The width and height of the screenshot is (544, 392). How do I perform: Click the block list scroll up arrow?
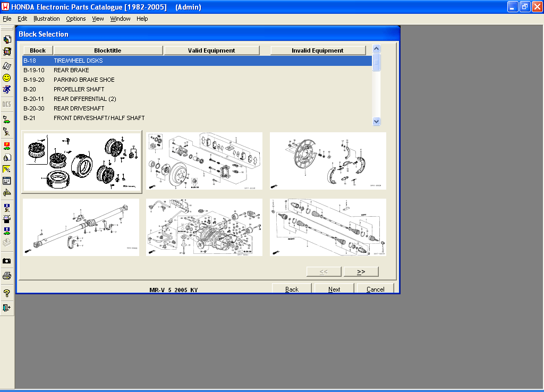click(377, 48)
